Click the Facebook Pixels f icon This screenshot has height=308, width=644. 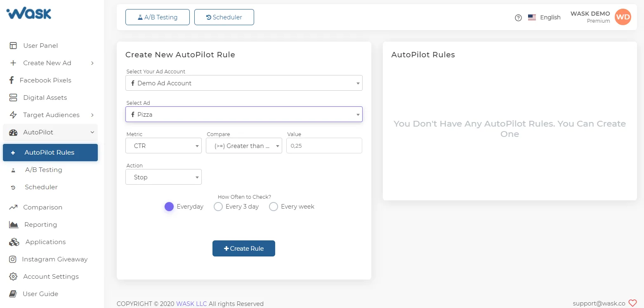12,80
